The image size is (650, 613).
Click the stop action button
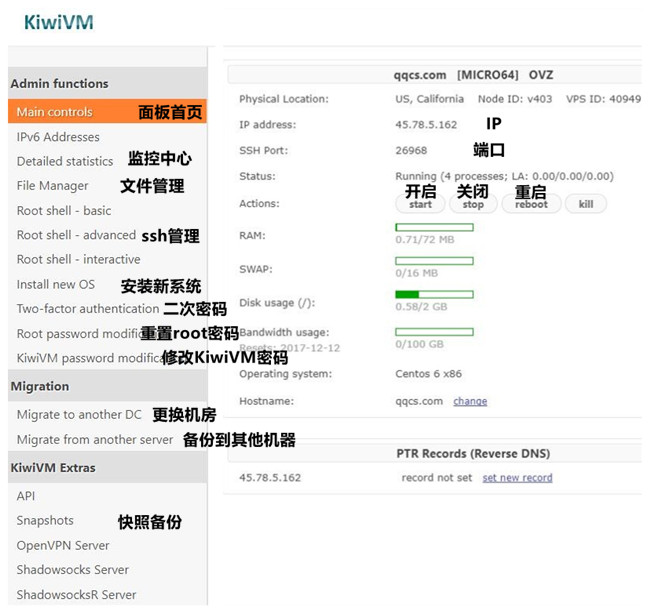click(473, 204)
